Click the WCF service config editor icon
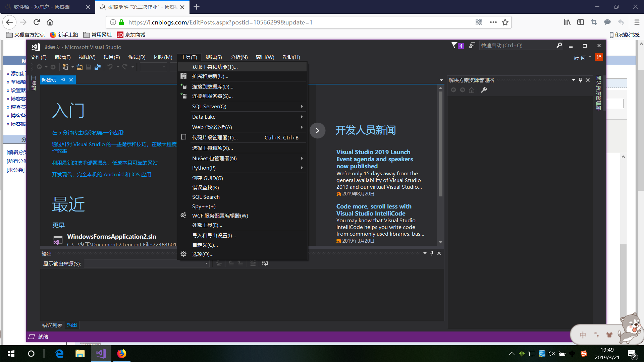This screenshot has height=362, width=644. 183,216
